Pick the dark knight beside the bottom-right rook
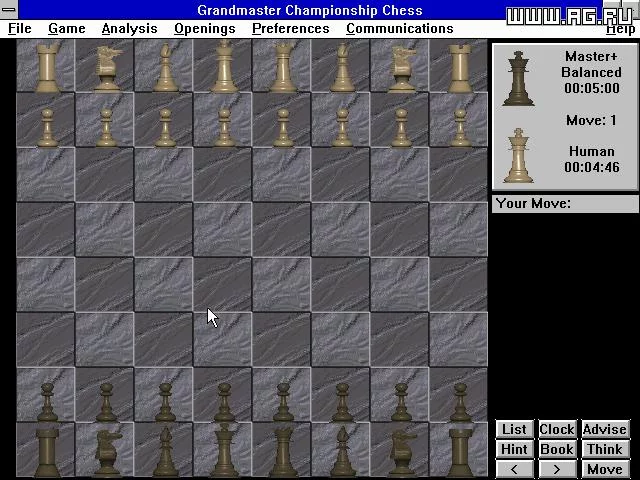 tap(402, 453)
